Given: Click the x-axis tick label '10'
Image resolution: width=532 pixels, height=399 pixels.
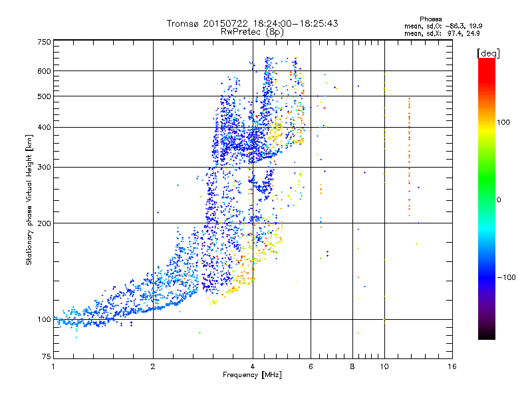Looking at the screenshot, I should pyautogui.click(x=384, y=366).
